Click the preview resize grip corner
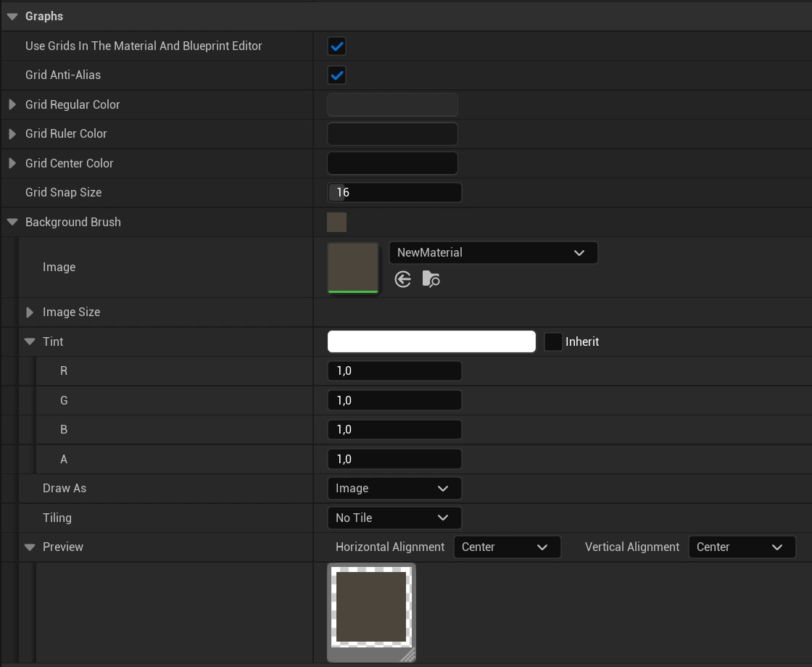The height and width of the screenshot is (667, 812). coord(409,655)
